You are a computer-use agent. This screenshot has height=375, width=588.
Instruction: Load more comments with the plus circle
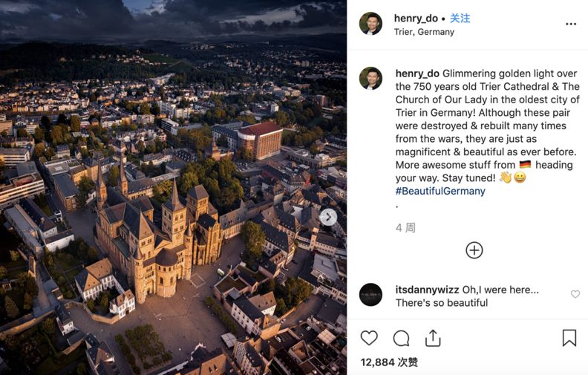click(474, 250)
